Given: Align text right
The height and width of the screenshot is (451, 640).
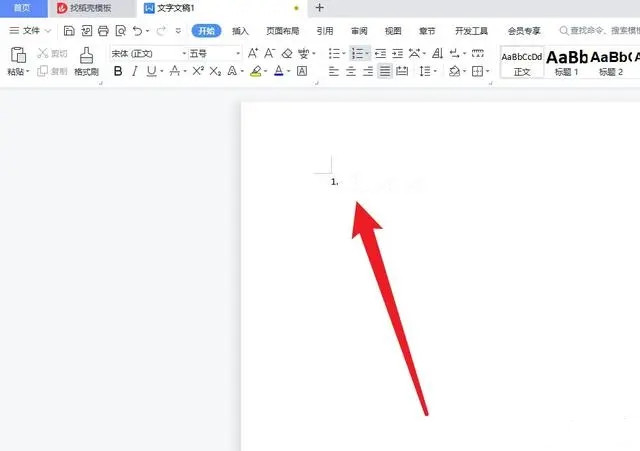Looking at the screenshot, I should click(368, 71).
